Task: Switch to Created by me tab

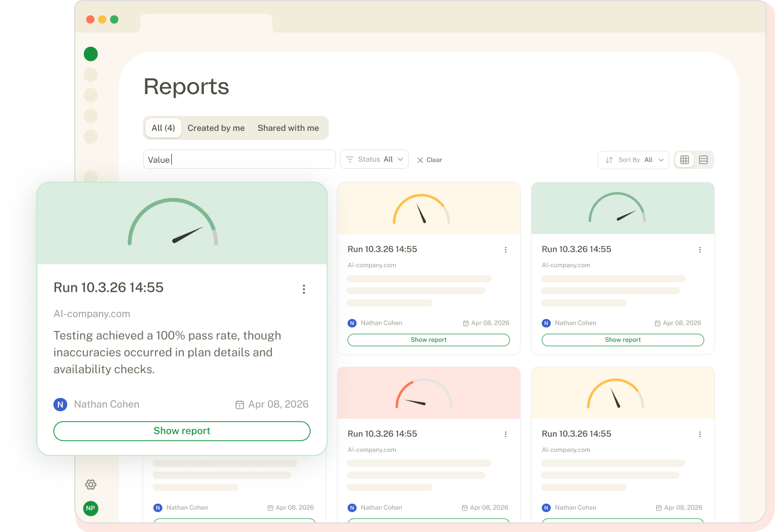Action: 216,128
